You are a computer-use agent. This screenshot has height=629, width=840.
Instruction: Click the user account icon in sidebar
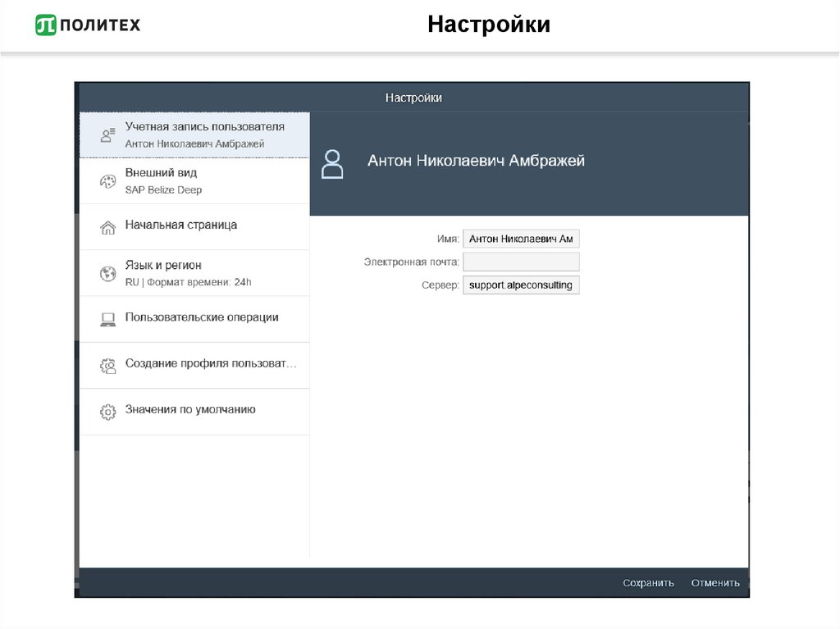pyautogui.click(x=107, y=135)
